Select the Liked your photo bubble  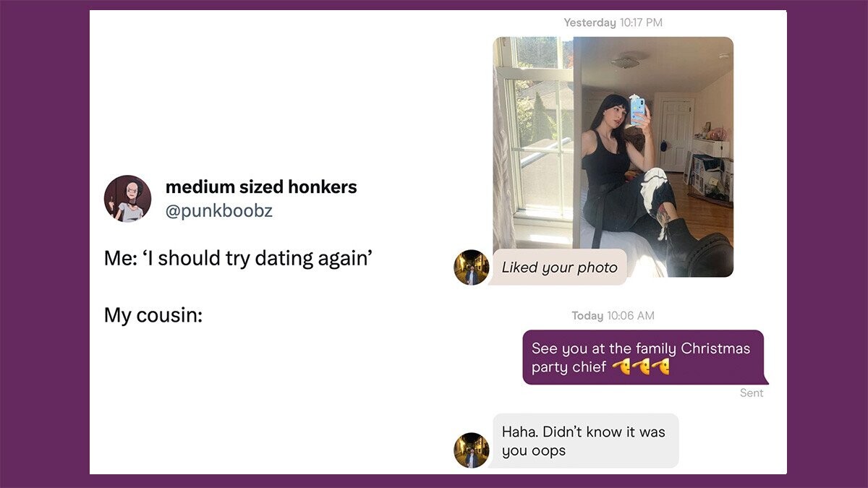[x=559, y=267]
